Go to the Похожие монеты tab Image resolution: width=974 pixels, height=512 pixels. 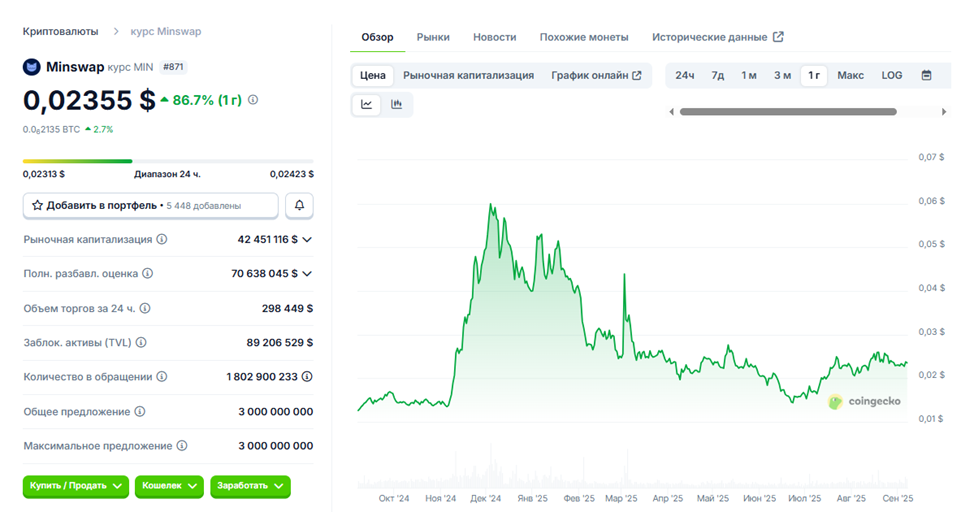(x=584, y=37)
